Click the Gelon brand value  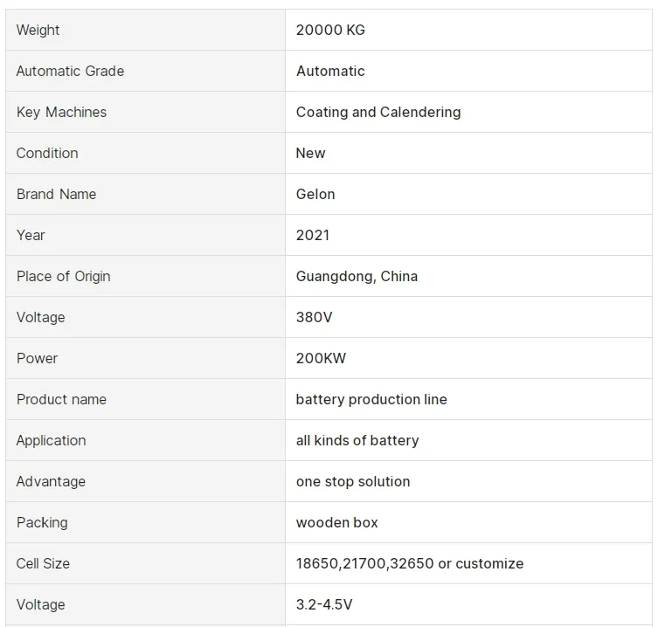tap(315, 194)
